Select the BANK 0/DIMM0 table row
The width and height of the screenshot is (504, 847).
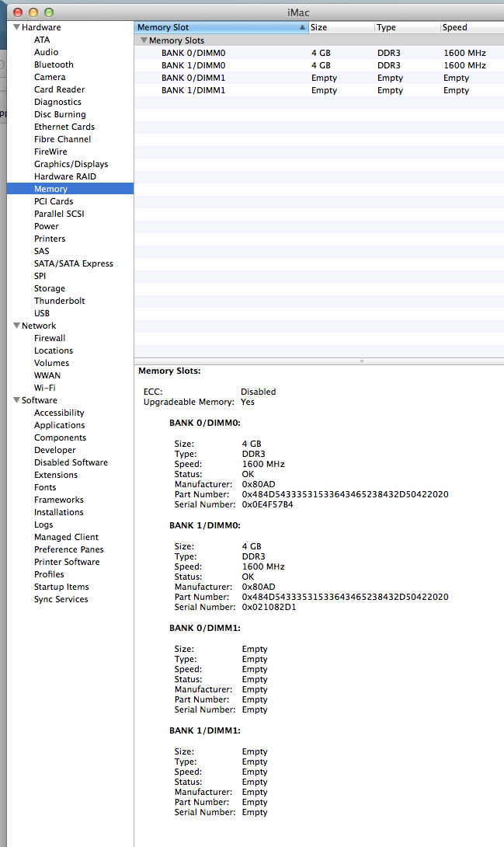pos(319,52)
